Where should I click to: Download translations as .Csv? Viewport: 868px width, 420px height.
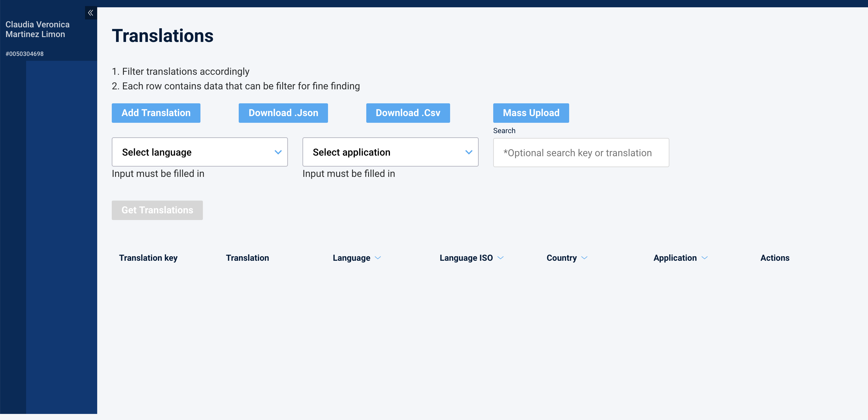(408, 113)
